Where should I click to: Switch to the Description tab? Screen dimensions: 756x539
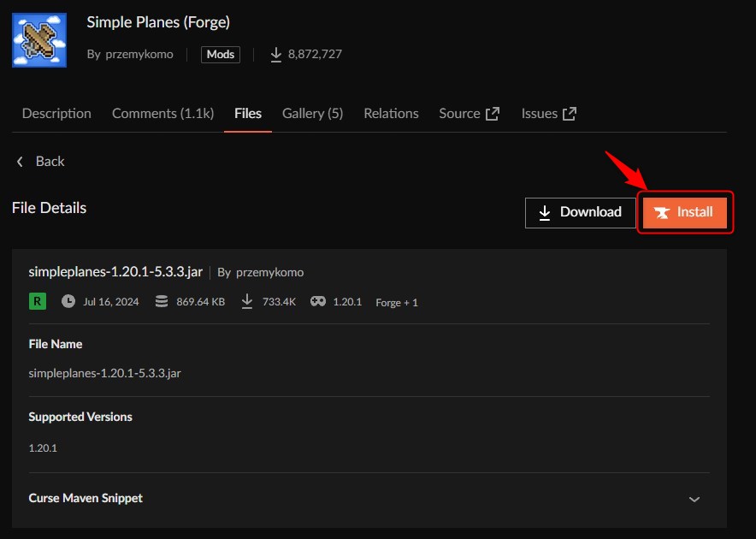coord(56,114)
